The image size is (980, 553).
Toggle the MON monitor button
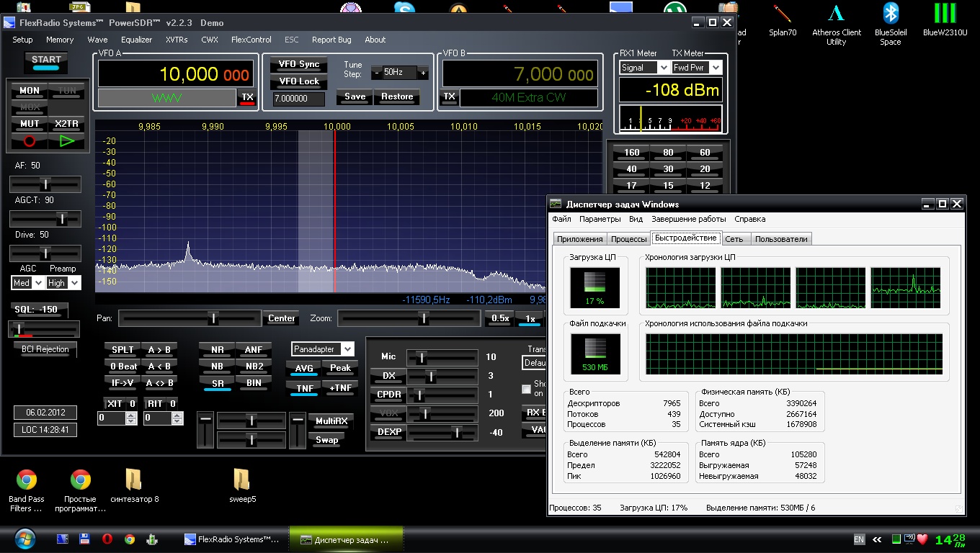coord(30,91)
